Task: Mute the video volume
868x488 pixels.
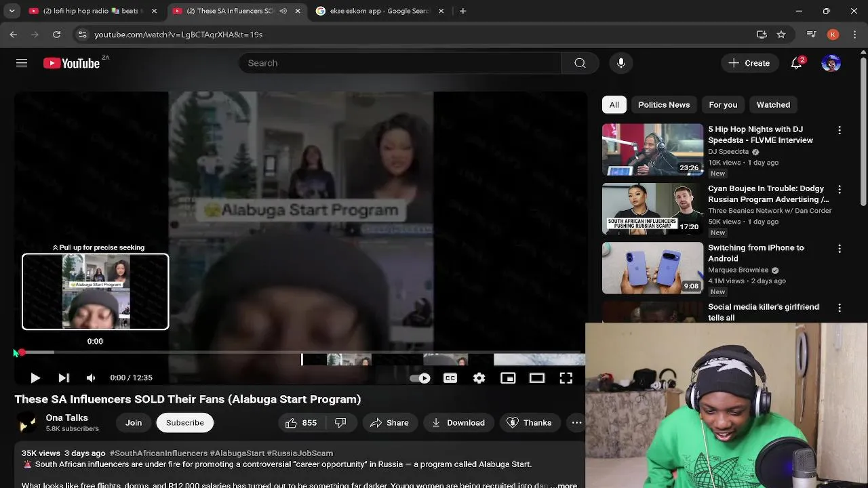Action: pyautogui.click(x=91, y=378)
